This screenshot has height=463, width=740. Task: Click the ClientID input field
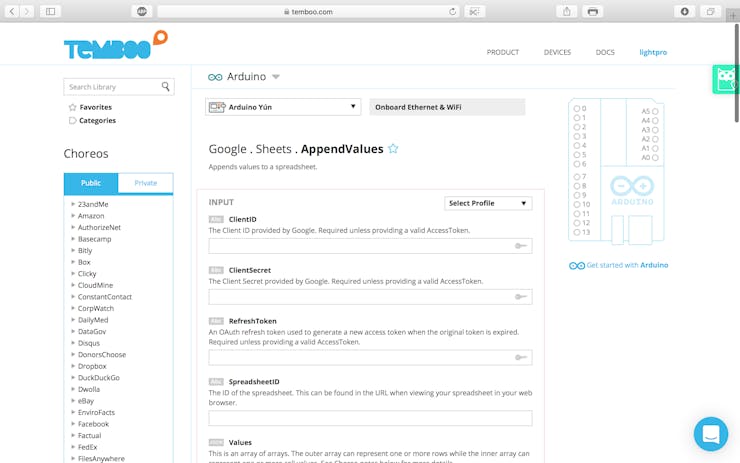click(370, 246)
